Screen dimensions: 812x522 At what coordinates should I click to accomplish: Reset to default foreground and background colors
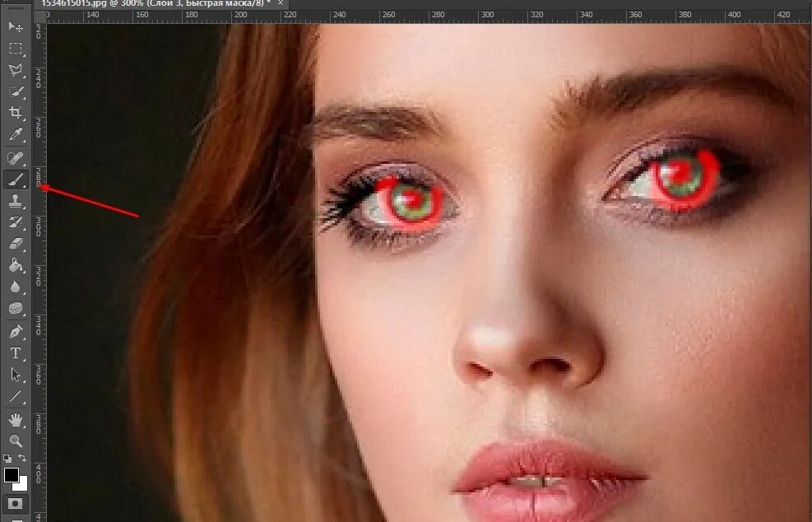pyautogui.click(x=7, y=459)
